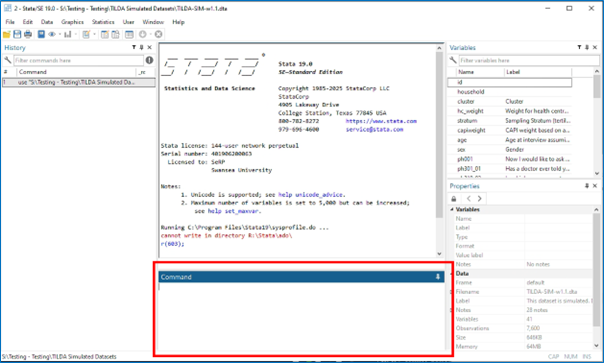Close the History panel
This screenshot has width=604, height=363.
pos(149,47)
